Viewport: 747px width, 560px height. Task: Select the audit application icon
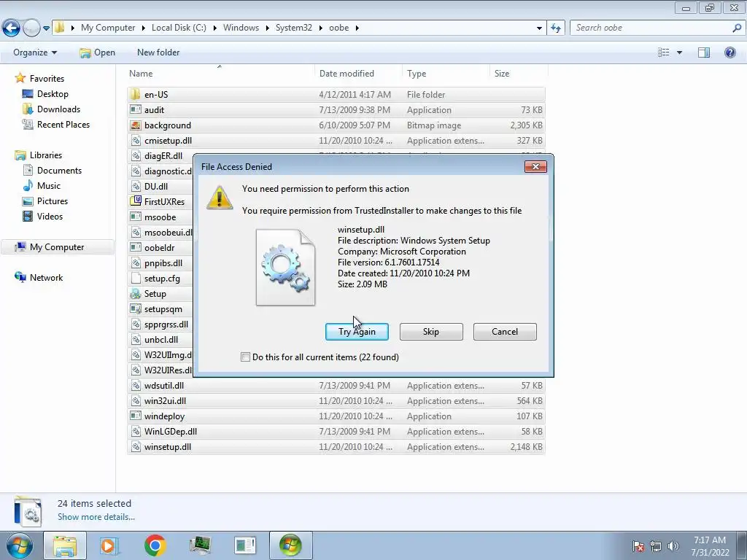pos(135,109)
